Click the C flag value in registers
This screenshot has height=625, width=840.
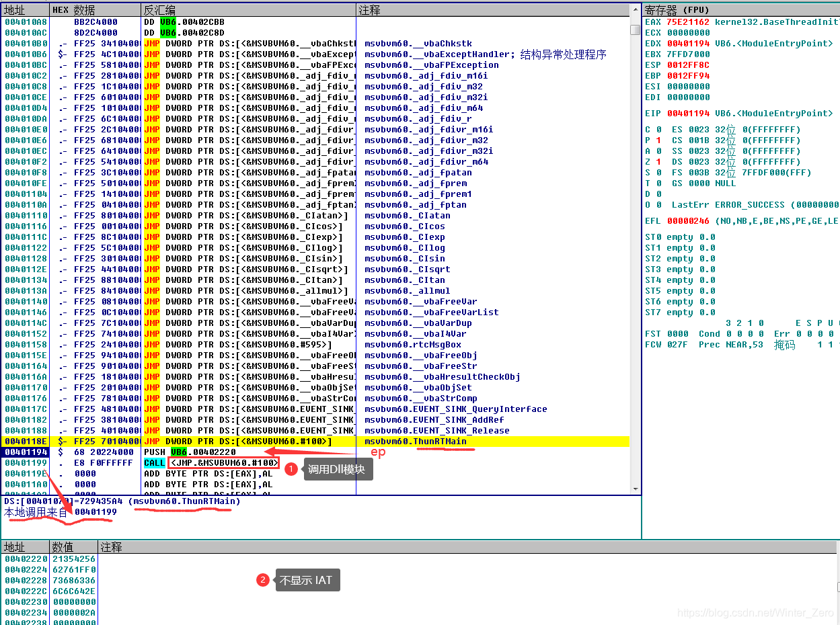click(x=658, y=130)
